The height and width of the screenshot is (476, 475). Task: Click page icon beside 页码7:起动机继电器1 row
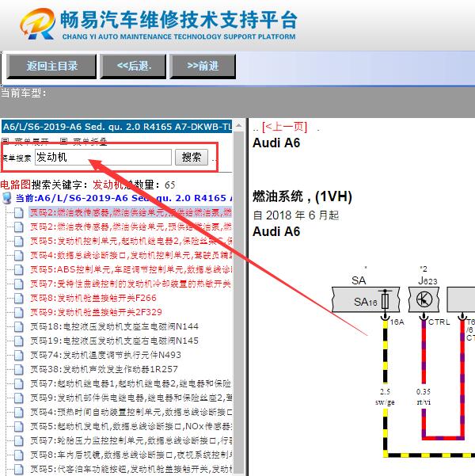pos(18,383)
